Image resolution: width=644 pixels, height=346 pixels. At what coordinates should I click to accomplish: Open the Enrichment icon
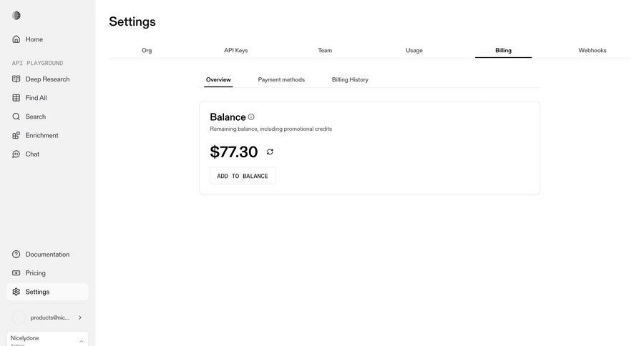16,135
